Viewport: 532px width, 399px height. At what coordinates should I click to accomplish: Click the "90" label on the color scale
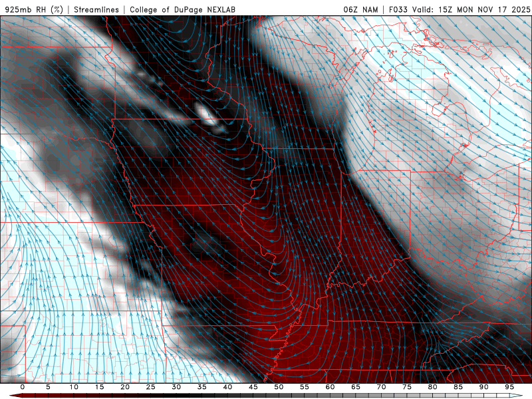point(484,387)
